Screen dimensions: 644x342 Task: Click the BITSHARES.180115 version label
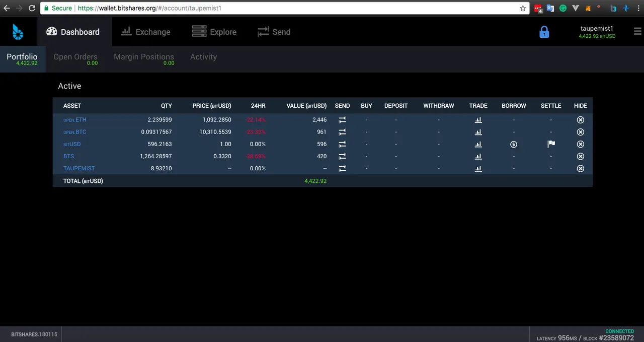[x=34, y=334]
